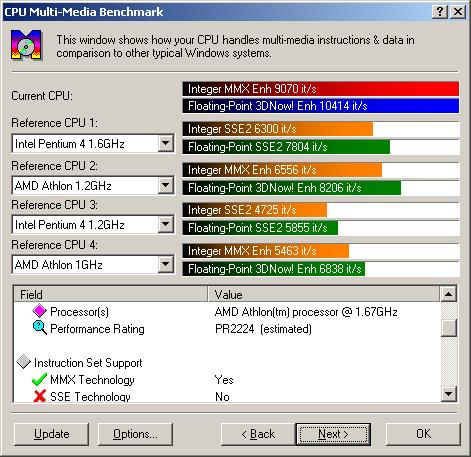The image size is (471, 457).
Task: Go to previous page with Back
Action: 258,434
